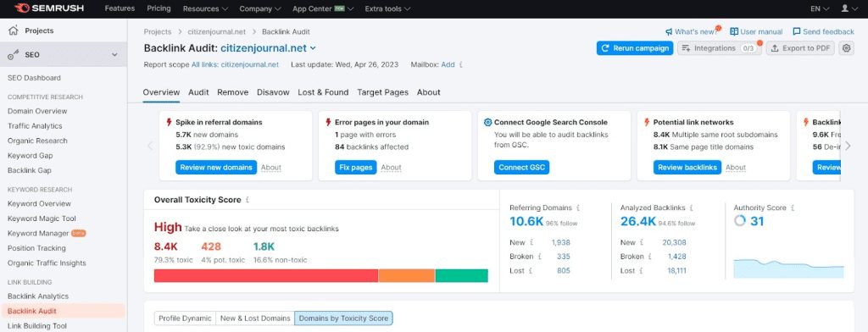The height and width of the screenshot is (332, 868).
Task: Collapse the SEO sidebar section
Action: [114, 55]
